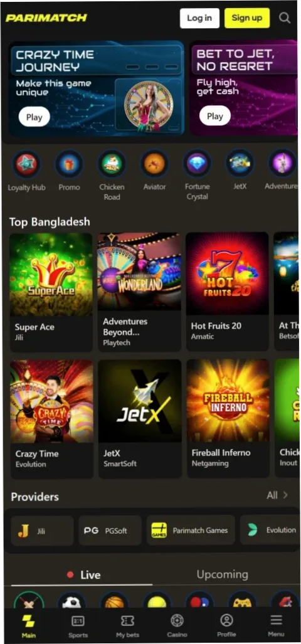The image size is (301, 644).
Task: Filter by PGSoft provider chip
Action: point(110,531)
